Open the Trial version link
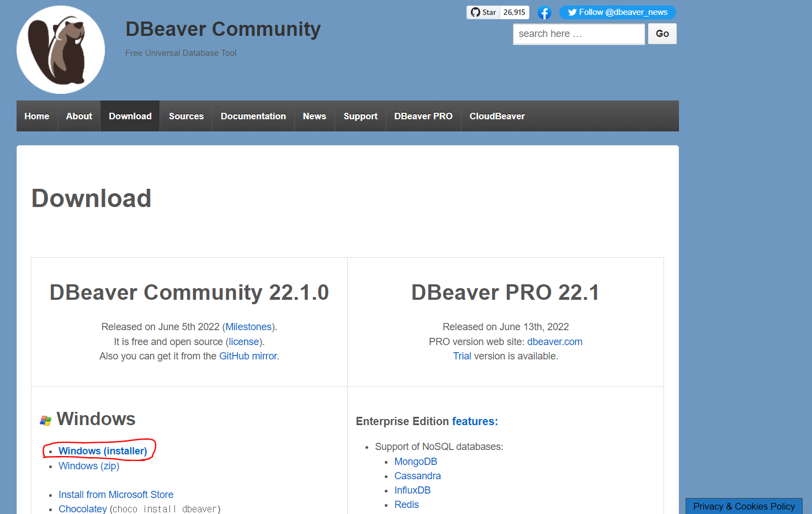812x514 pixels. point(462,356)
